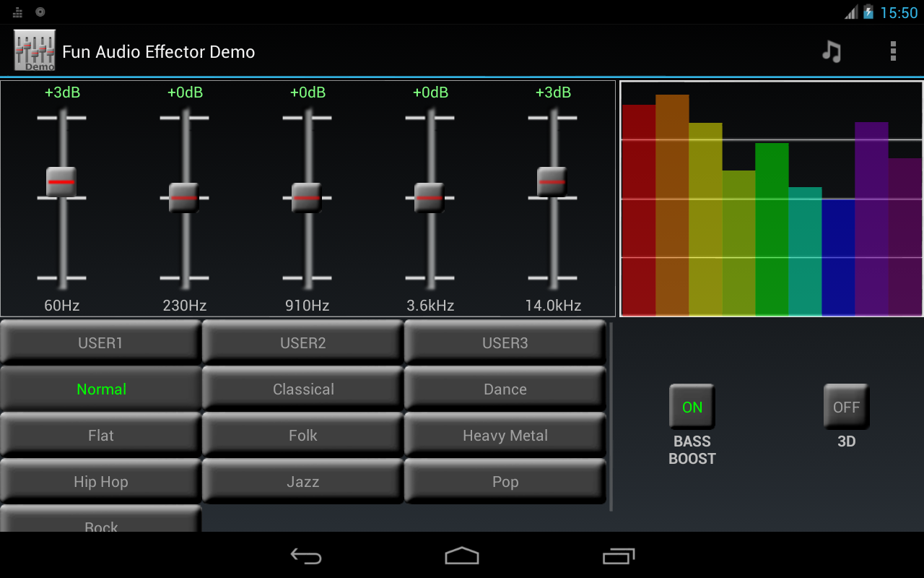
Task: Tap the Android back button
Action: coord(306,556)
